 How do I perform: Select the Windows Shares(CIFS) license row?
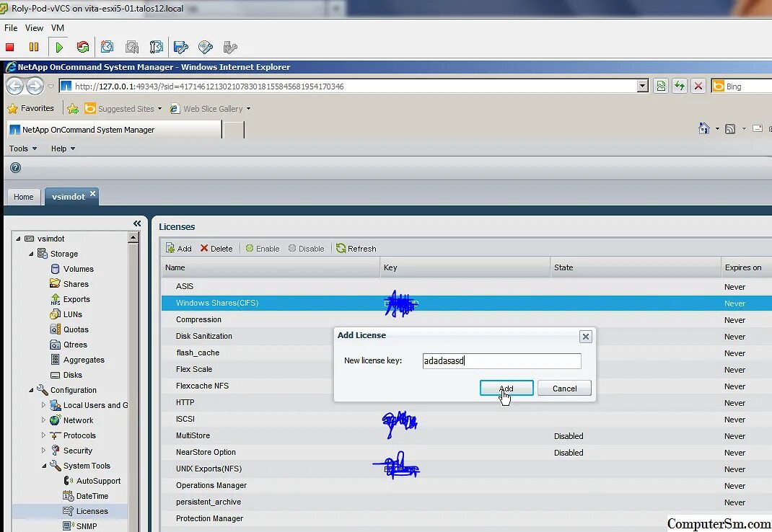tap(466, 303)
